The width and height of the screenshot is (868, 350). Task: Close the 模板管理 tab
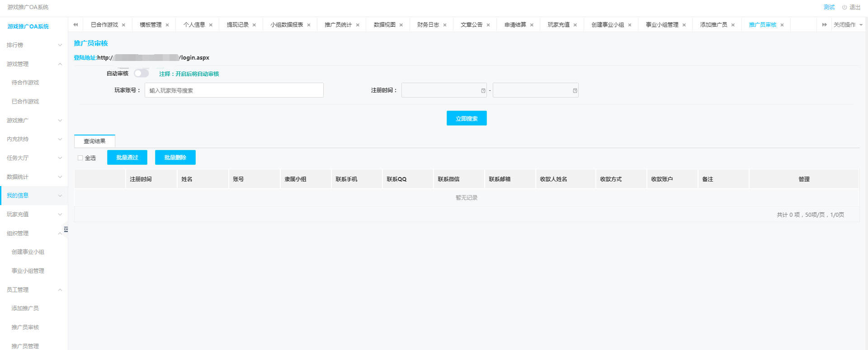[167, 25]
